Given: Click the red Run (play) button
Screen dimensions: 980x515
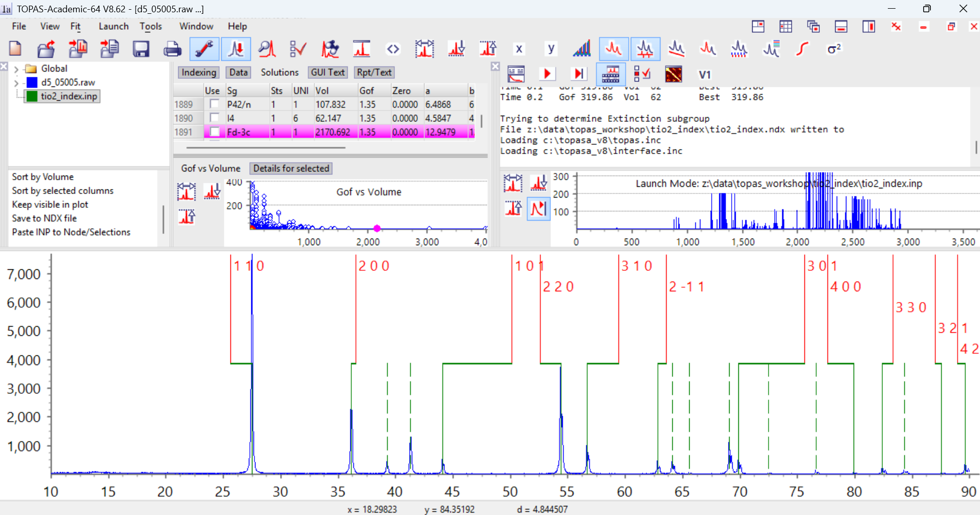Looking at the screenshot, I should click(x=547, y=74).
